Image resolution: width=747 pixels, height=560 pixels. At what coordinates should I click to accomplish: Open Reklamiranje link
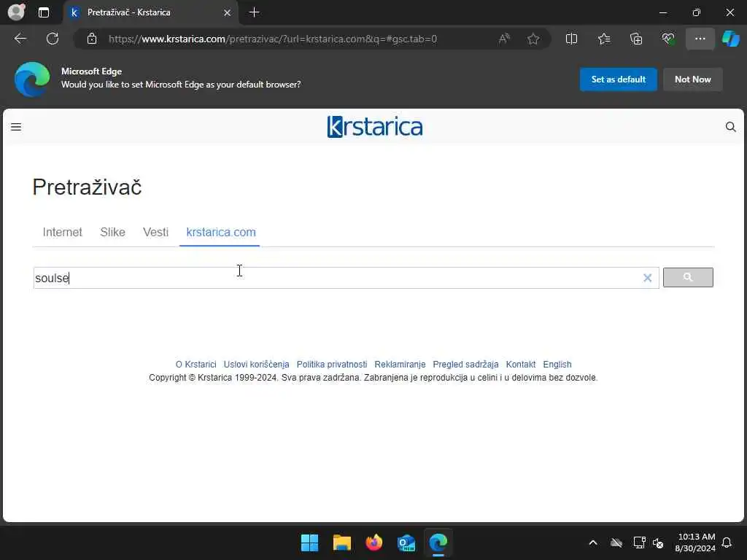(400, 365)
